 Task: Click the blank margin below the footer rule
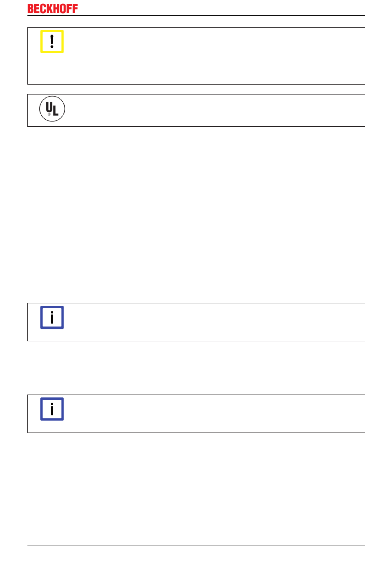pyautogui.click(x=196, y=556)
